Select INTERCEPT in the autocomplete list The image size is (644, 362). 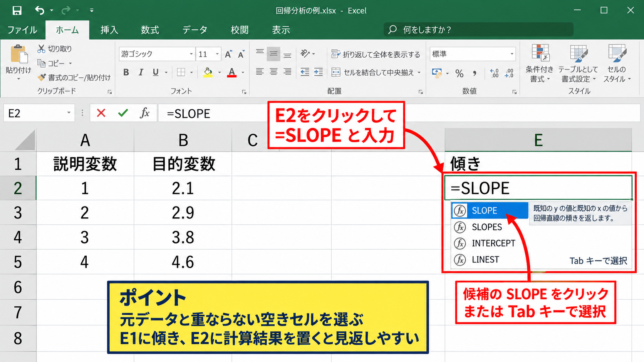[x=490, y=243]
